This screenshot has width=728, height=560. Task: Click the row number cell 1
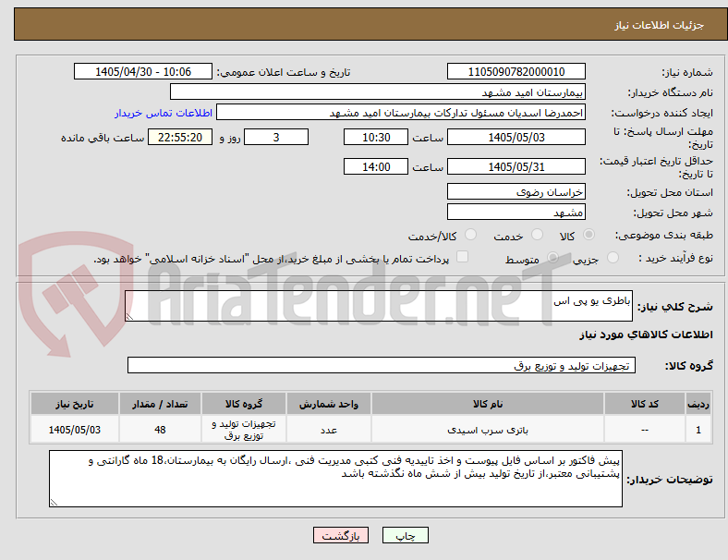tap(698, 430)
